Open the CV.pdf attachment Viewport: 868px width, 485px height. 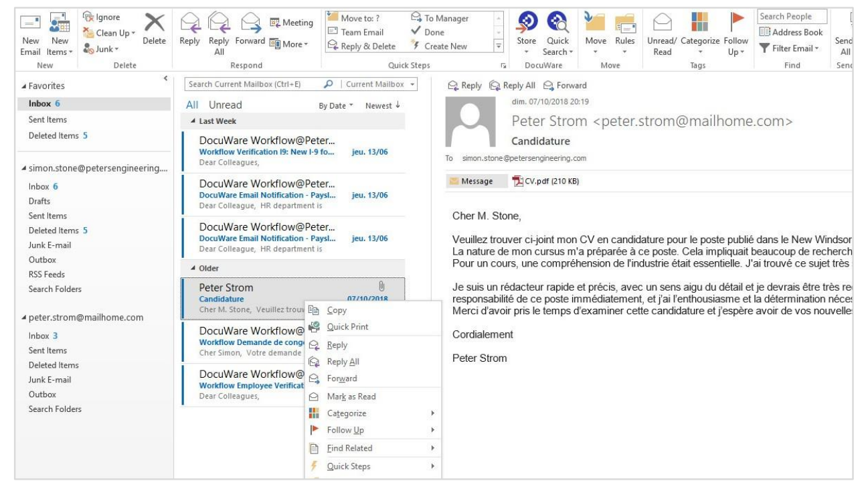pyautogui.click(x=539, y=181)
